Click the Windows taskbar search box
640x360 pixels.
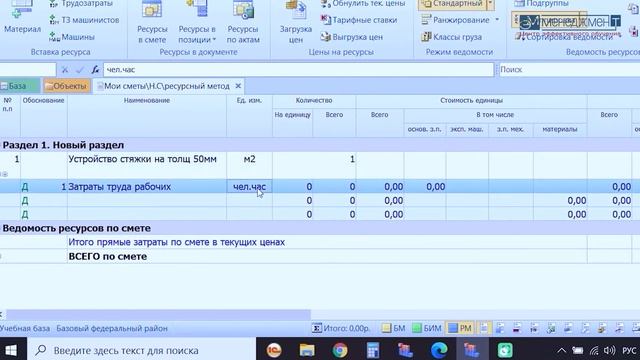141,350
